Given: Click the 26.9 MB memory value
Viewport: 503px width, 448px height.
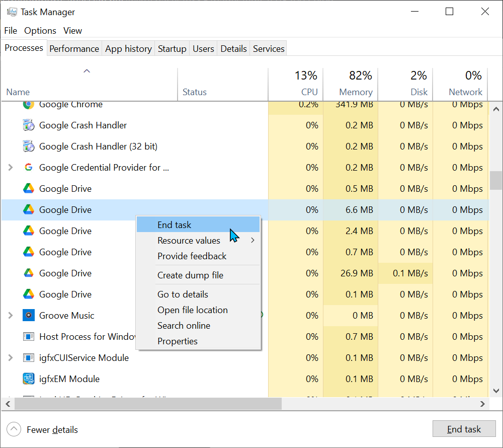Looking at the screenshot, I should click(357, 273).
